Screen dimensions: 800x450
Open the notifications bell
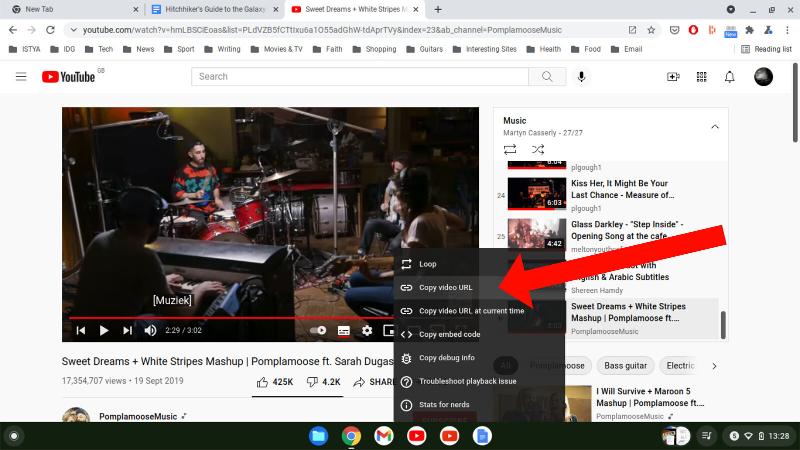730,77
